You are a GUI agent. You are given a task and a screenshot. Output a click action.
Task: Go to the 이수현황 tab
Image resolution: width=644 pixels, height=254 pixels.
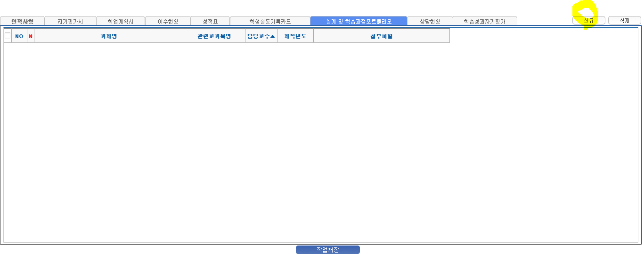coord(168,21)
